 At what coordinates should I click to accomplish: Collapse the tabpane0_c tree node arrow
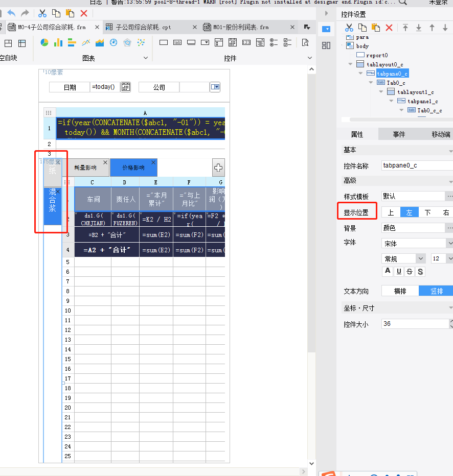(x=360, y=74)
